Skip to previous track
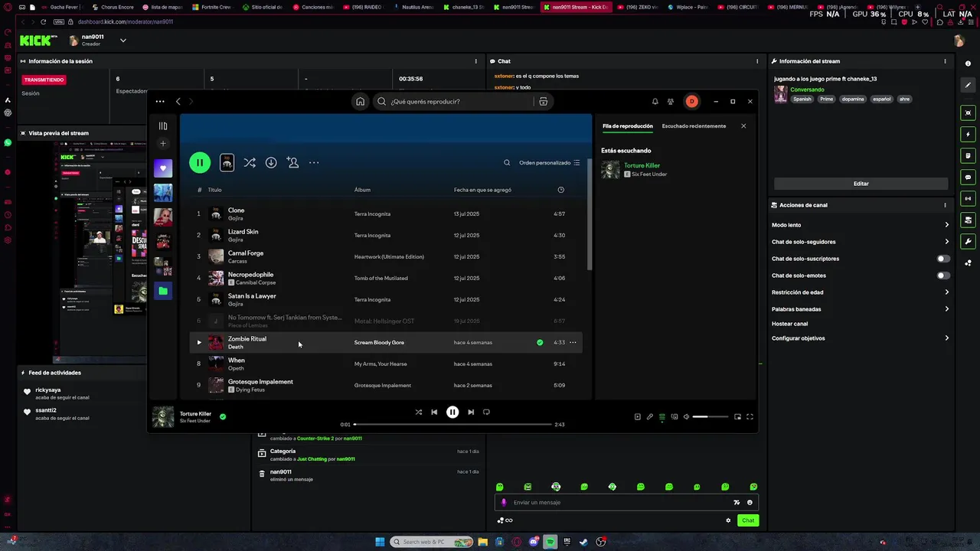Image resolution: width=980 pixels, height=551 pixels. (434, 412)
